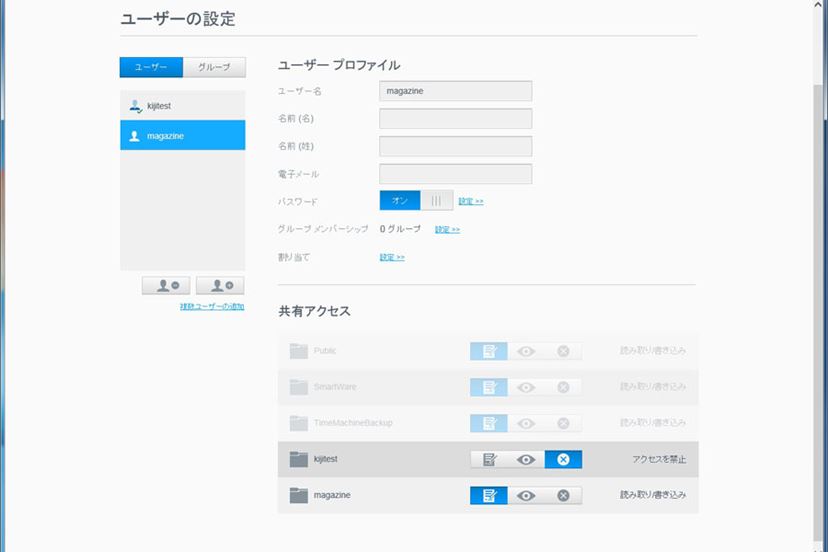The height and width of the screenshot is (552, 828).
Task: Set read-only eye icon for SmartWare share
Action: tap(526, 387)
